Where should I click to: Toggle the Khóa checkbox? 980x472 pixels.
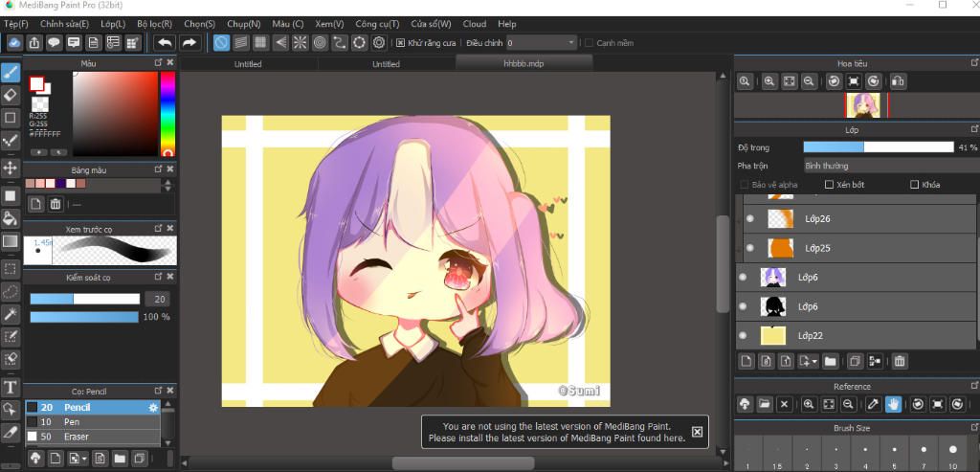(x=914, y=185)
